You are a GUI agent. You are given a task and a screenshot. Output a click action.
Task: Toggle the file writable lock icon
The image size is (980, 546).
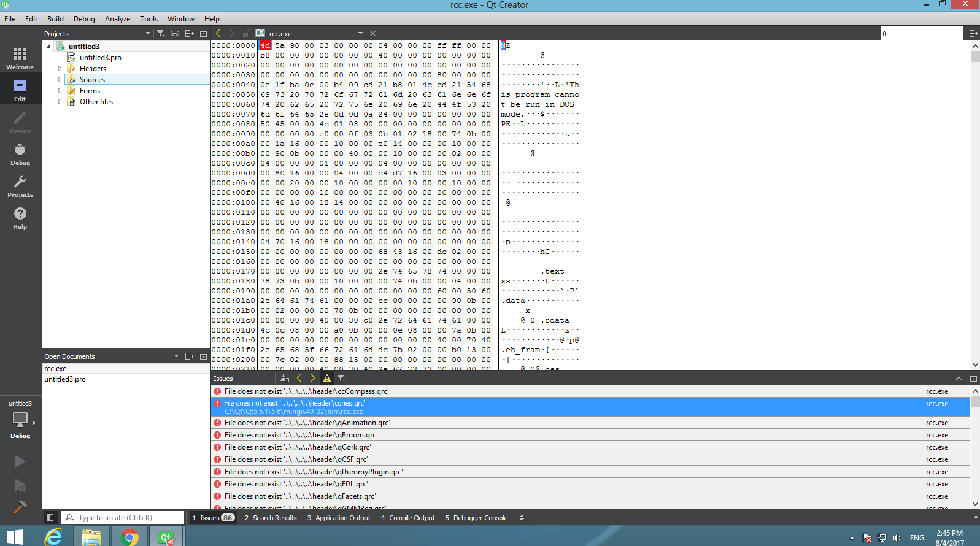pos(245,33)
